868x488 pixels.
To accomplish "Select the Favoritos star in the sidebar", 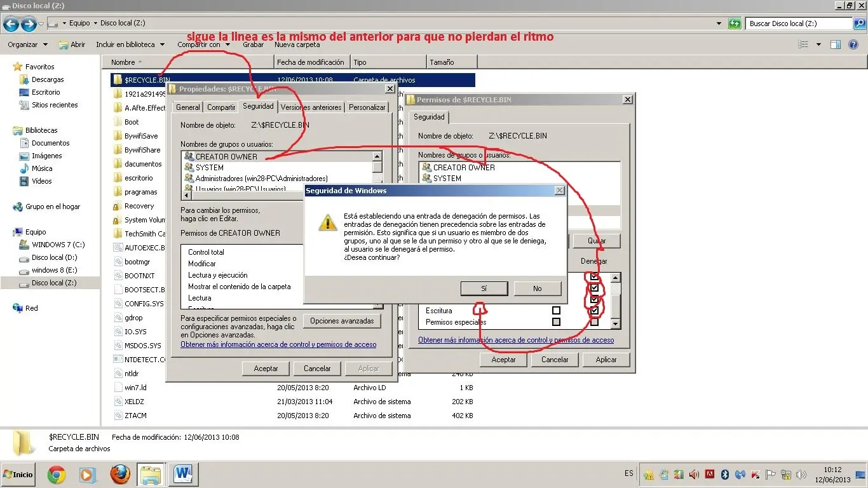I will [18, 67].
